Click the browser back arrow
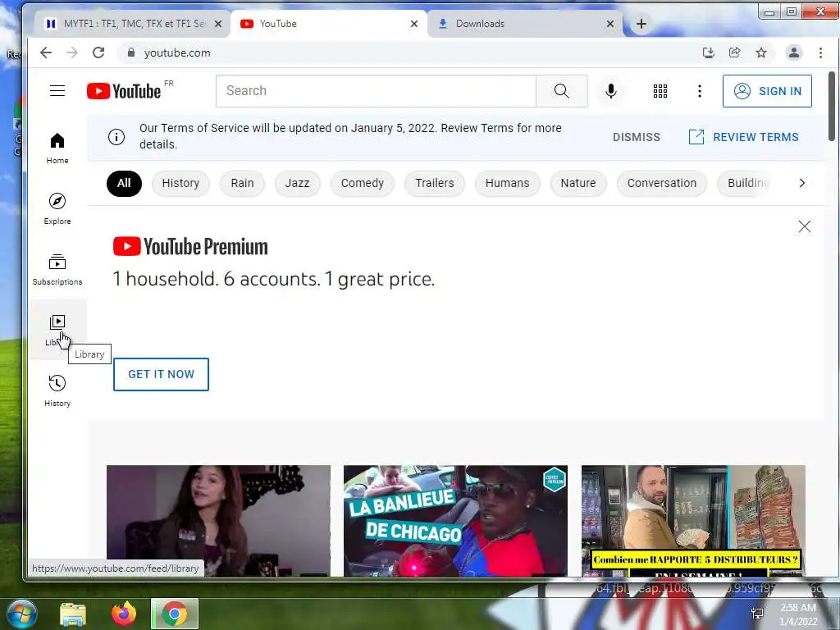Viewport: 840px width, 630px height. 46,52
